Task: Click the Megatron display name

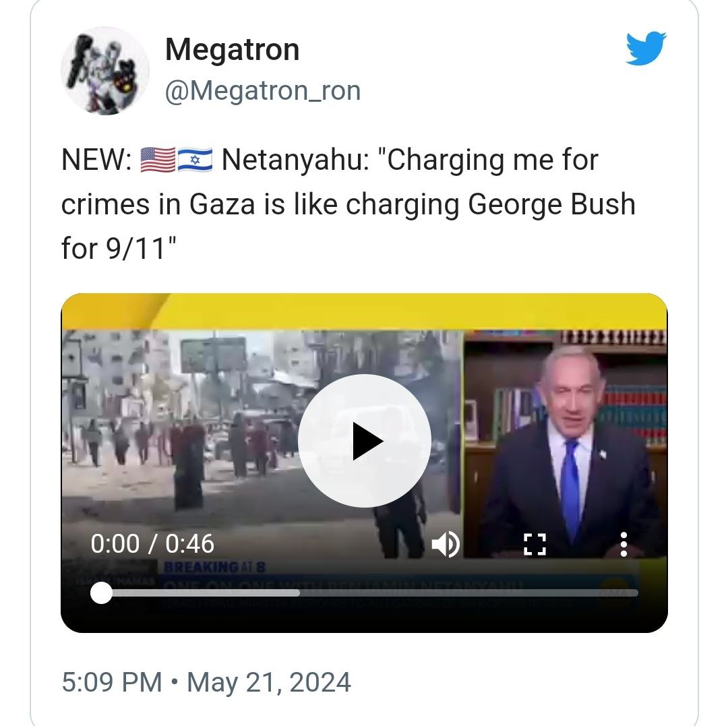Action: 232,49
